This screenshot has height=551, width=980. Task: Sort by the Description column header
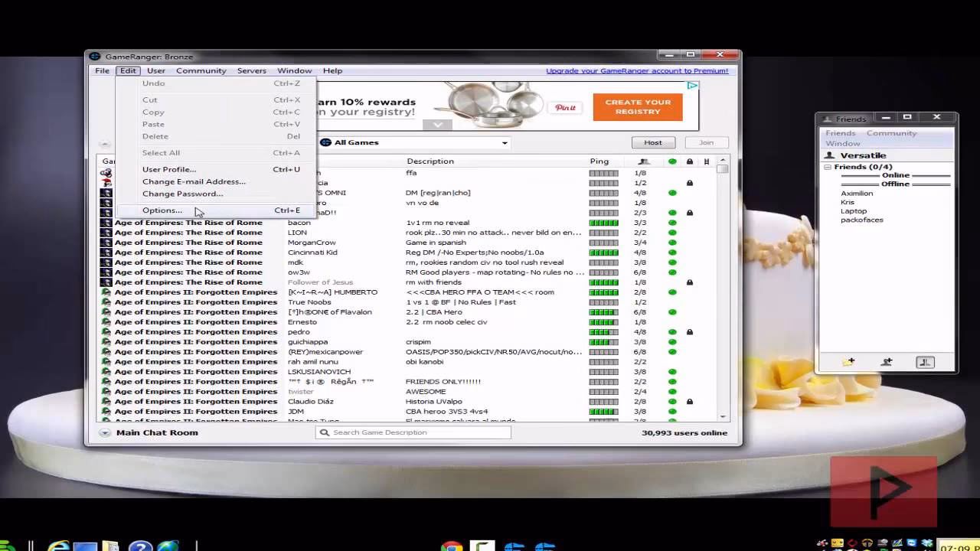pos(430,161)
